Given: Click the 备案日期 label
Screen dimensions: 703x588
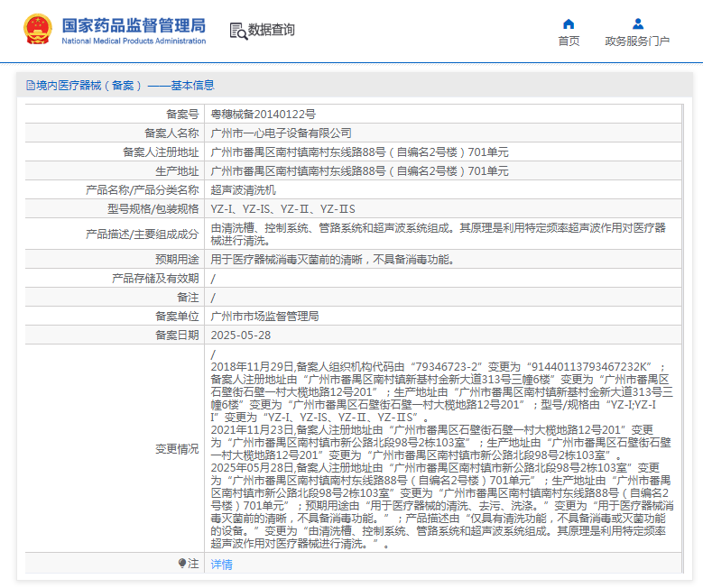Looking at the screenshot, I should pos(177,335).
